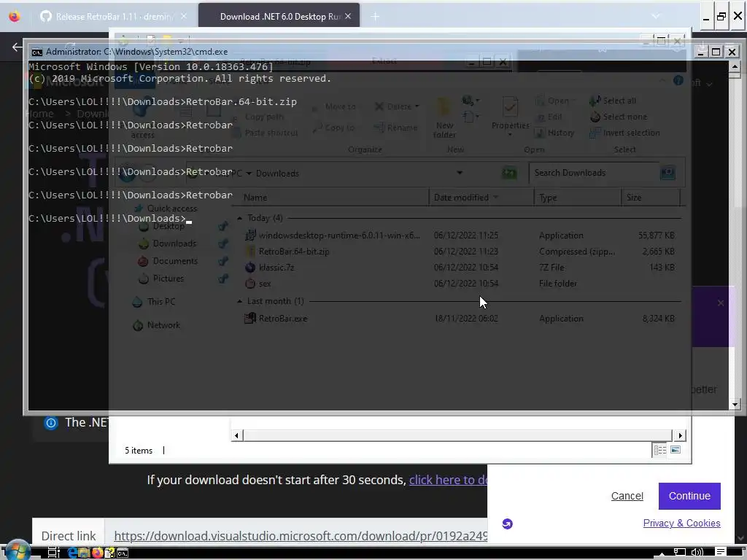Click the Cancel link in the popup
Image resolution: width=747 pixels, height=560 pixels.
(627, 496)
